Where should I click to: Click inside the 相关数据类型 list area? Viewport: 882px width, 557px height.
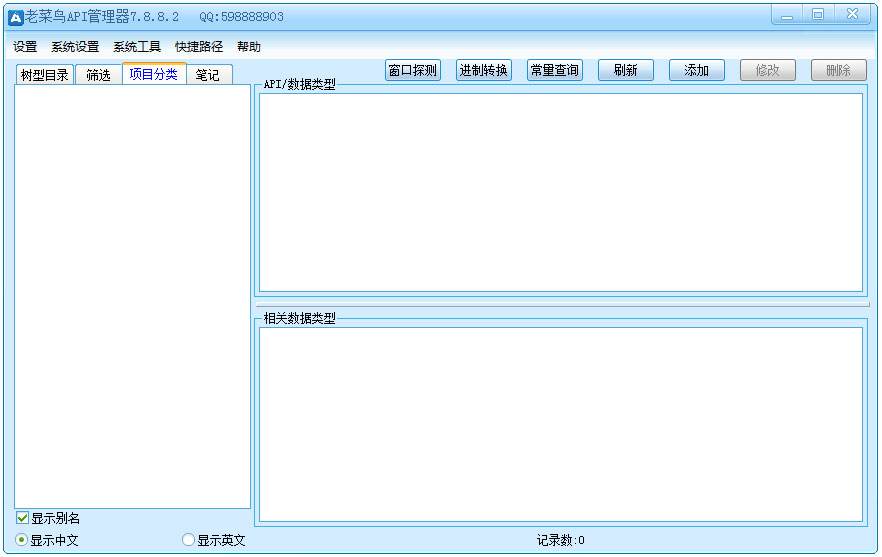point(561,425)
